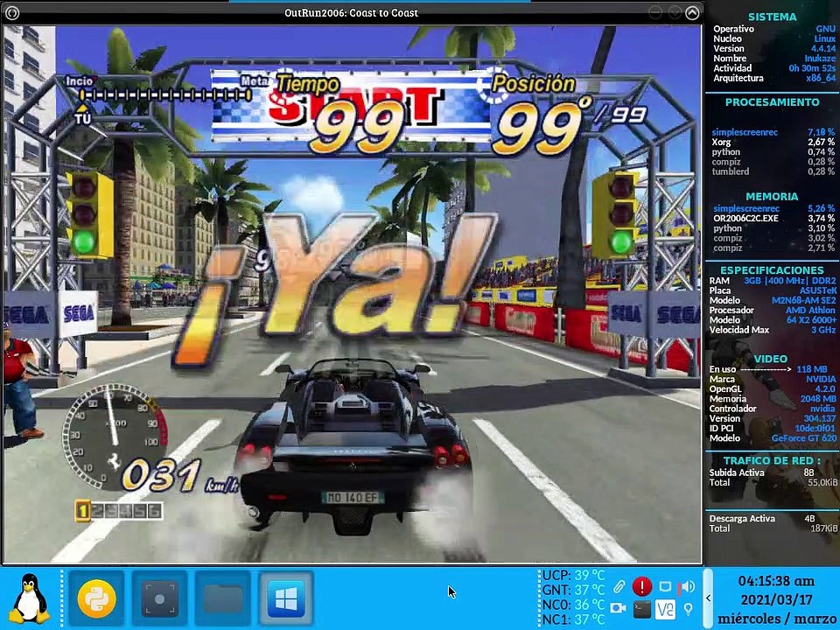Viewport: 840px width, 630px height.
Task: Click the TÚ player marker on progress bar
Action: 82,114
